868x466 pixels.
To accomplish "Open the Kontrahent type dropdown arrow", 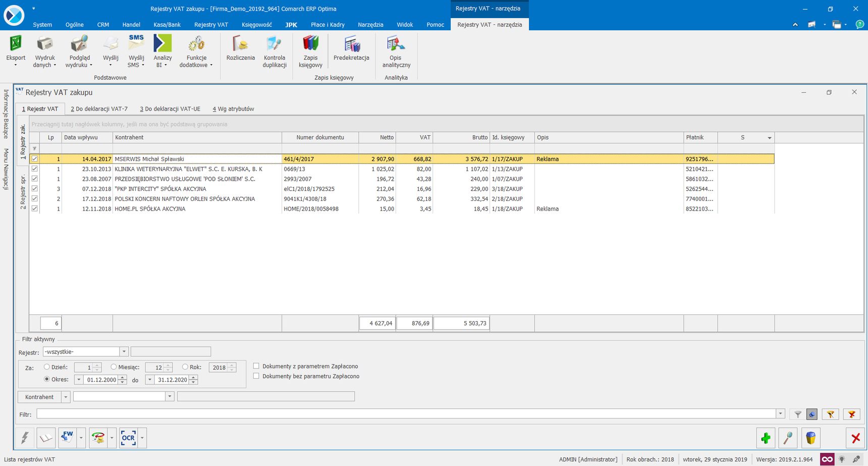I will tap(66, 397).
